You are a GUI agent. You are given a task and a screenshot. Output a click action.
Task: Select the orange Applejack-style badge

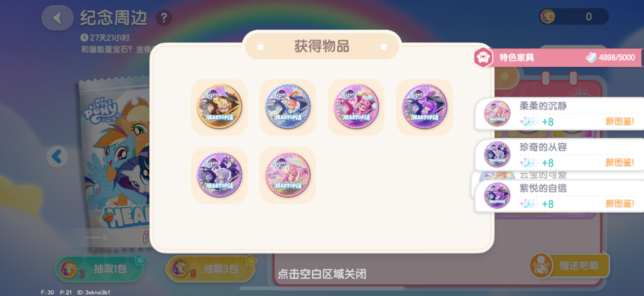[219, 107]
